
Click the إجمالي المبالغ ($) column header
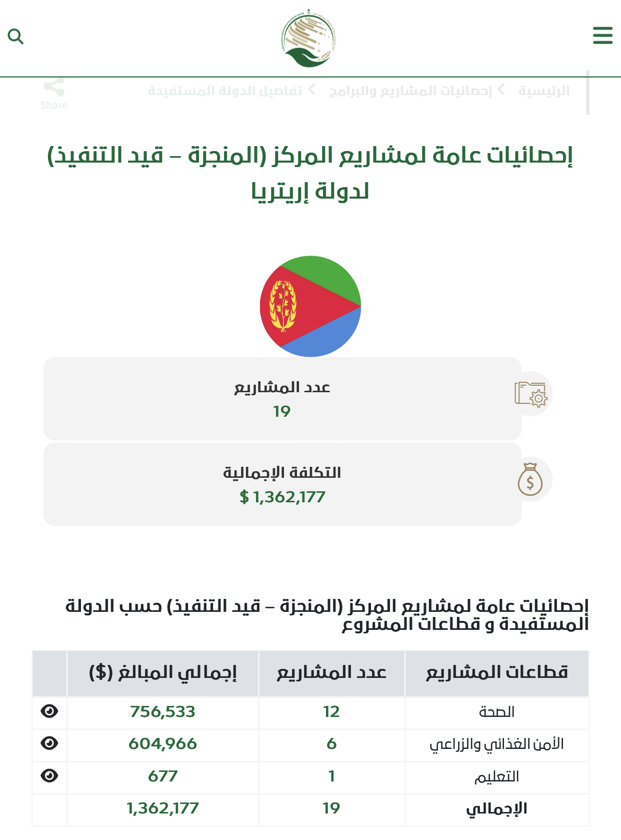tap(162, 673)
